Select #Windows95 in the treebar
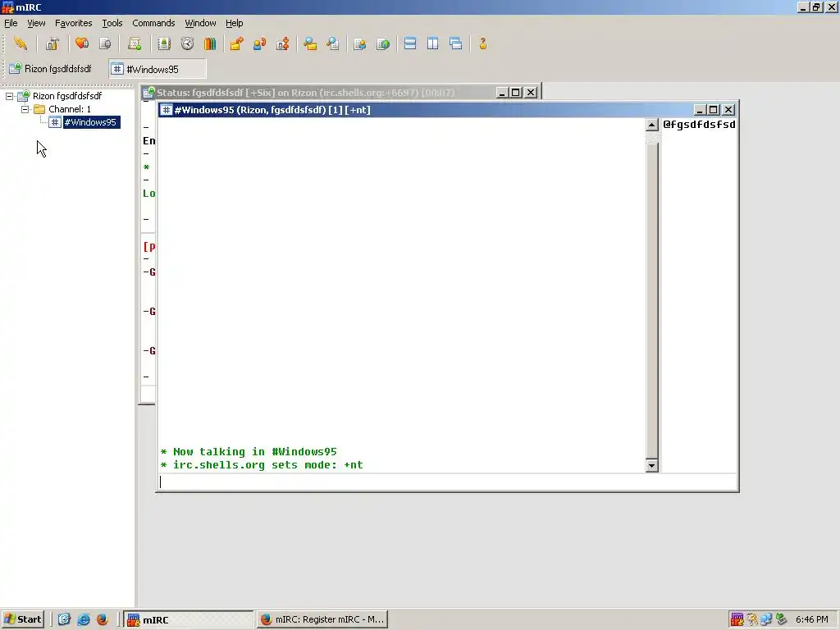Screen dimensions: 840x630 click(x=90, y=122)
